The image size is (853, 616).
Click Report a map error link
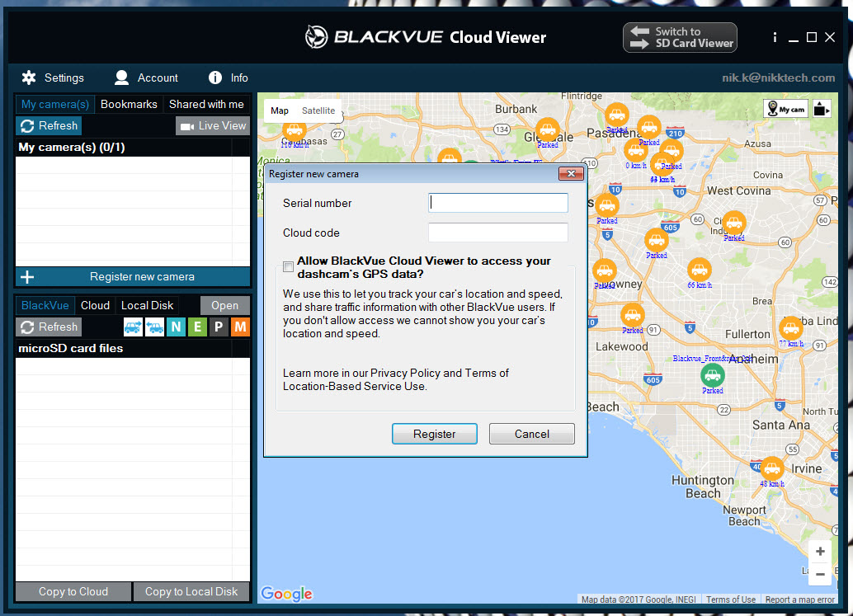[799, 600]
